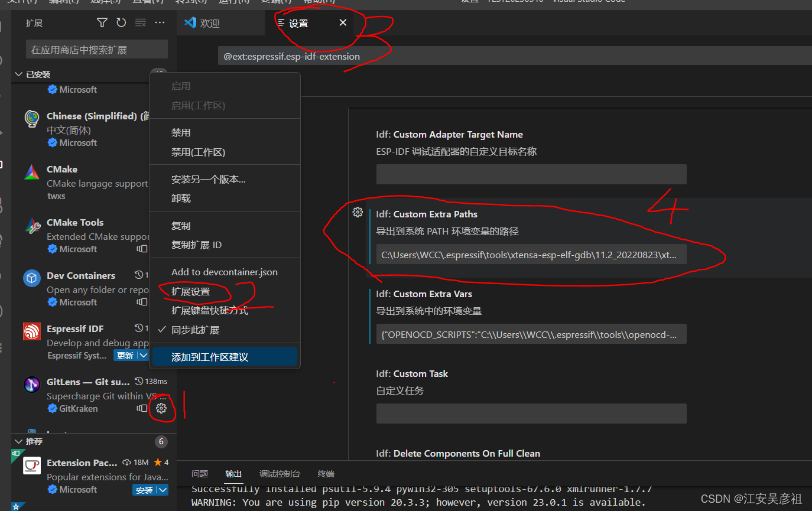This screenshot has height=511, width=812.
Task: Click the remote-sync icon in Dev Containers row
Action: coord(142,302)
